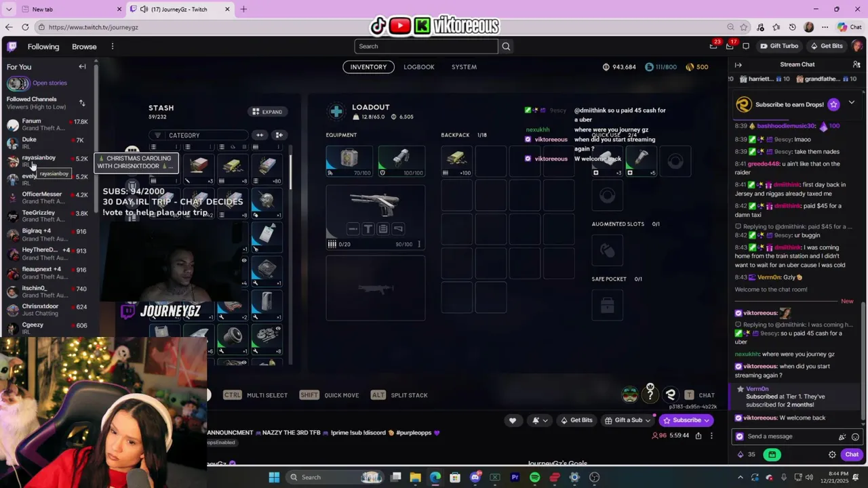Open Prime loot crown notifications
Image resolution: width=868 pixels, height=488 pixels.
coord(713,46)
